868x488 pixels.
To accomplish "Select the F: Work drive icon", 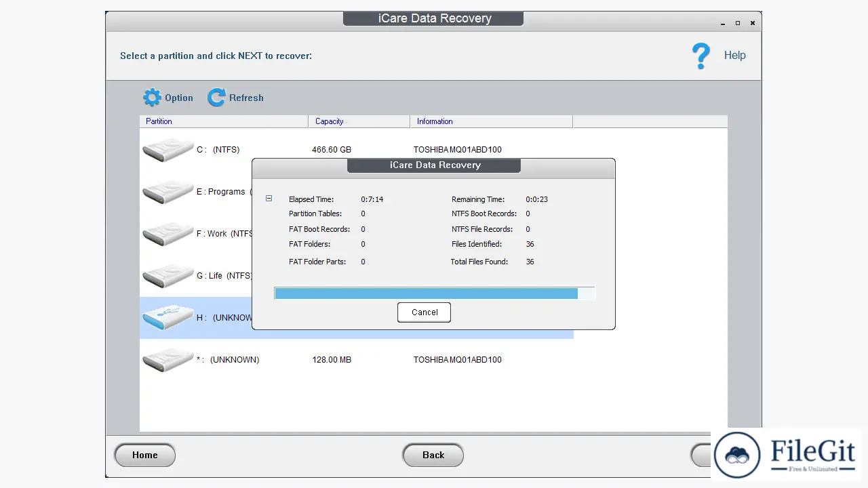I will pyautogui.click(x=167, y=233).
